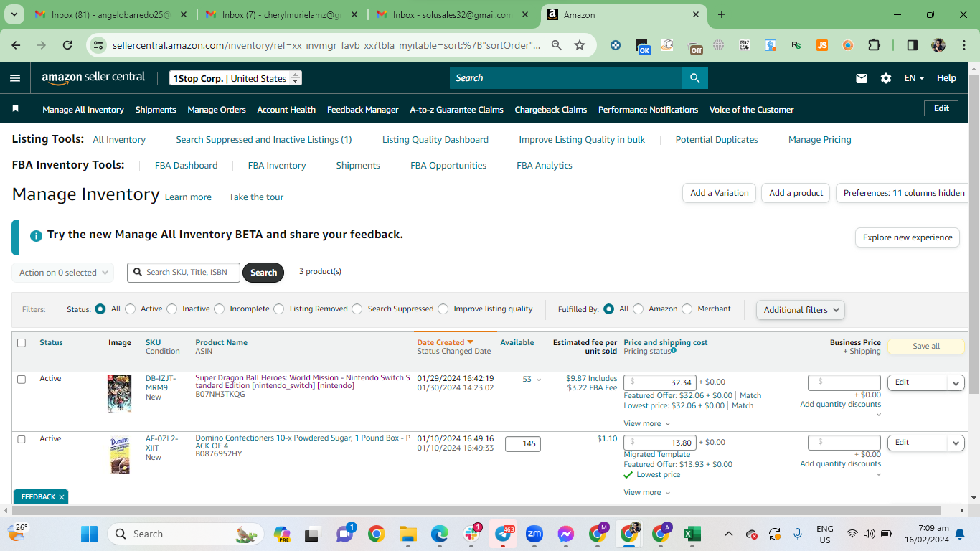Select the Super Dragon Ball Heroes row checkbox
Viewport: 980px width, 551px height.
22,379
